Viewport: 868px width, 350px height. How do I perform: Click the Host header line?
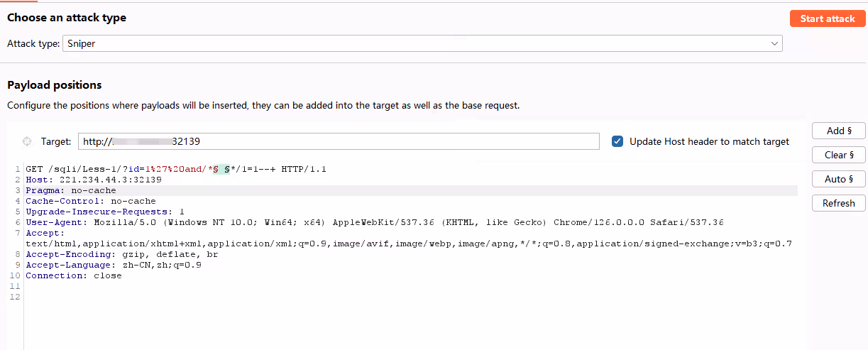pyautogui.click(x=94, y=180)
